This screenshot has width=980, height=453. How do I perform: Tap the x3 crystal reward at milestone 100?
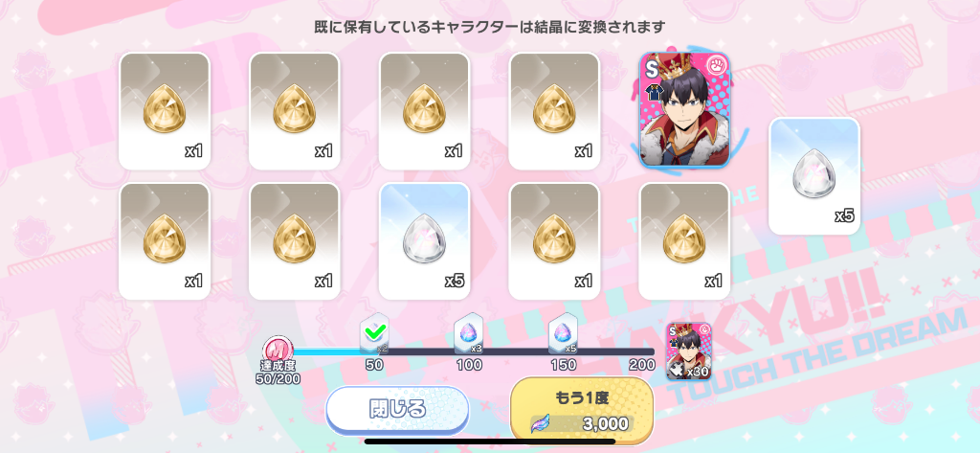(x=469, y=333)
